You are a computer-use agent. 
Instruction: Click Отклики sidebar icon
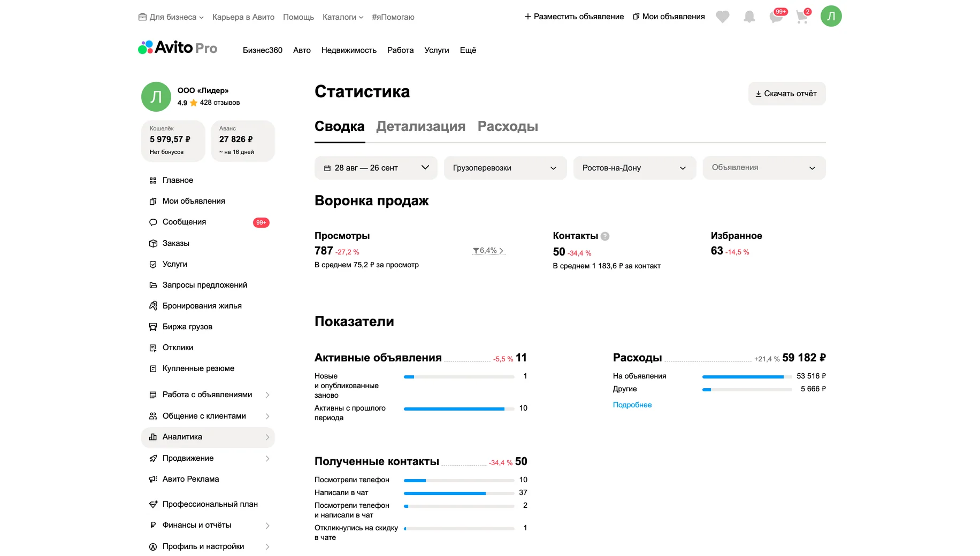(x=153, y=348)
